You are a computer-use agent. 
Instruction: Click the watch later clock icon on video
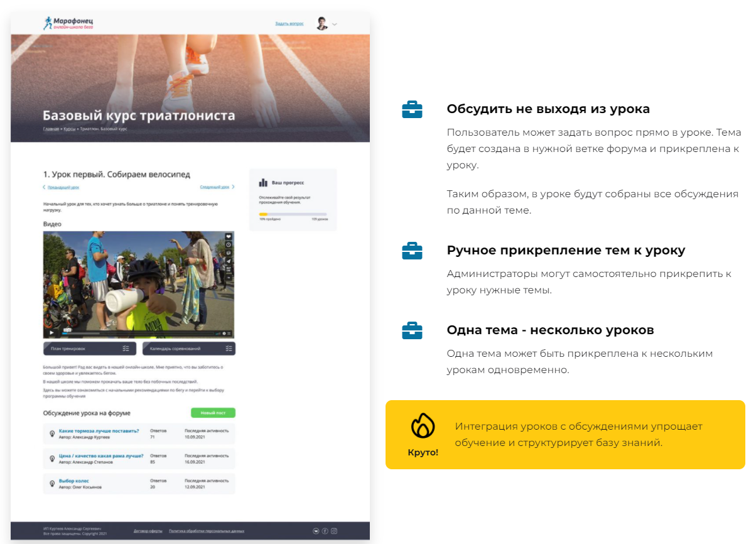click(229, 244)
